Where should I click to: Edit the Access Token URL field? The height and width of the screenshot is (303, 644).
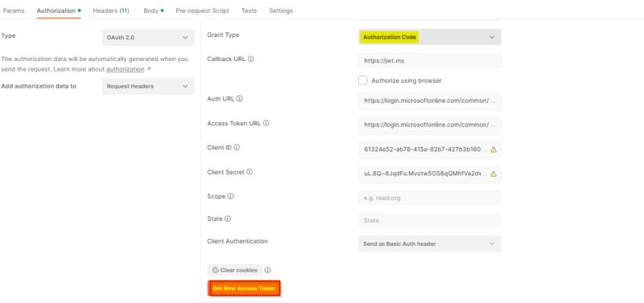coord(430,125)
